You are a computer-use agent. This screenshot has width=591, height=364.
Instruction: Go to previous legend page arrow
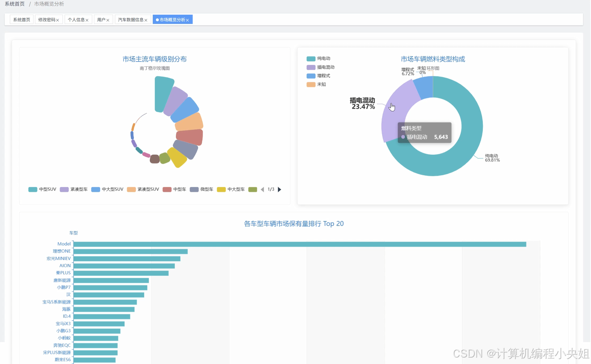click(x=262, y=189)
